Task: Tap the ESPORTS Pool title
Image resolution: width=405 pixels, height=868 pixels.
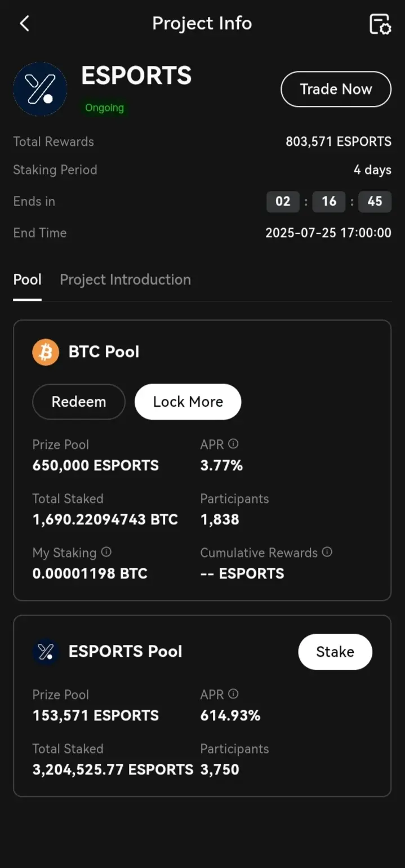Action: point(125,652)
